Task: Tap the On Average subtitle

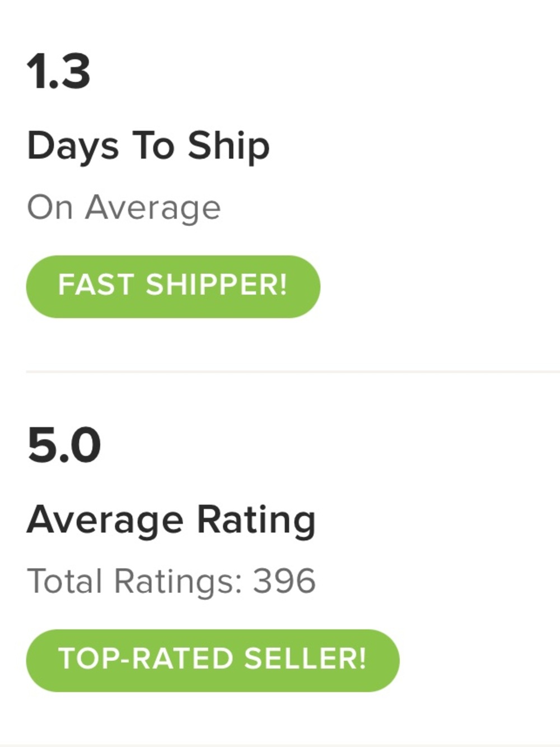Action: [x=124, y=207]
